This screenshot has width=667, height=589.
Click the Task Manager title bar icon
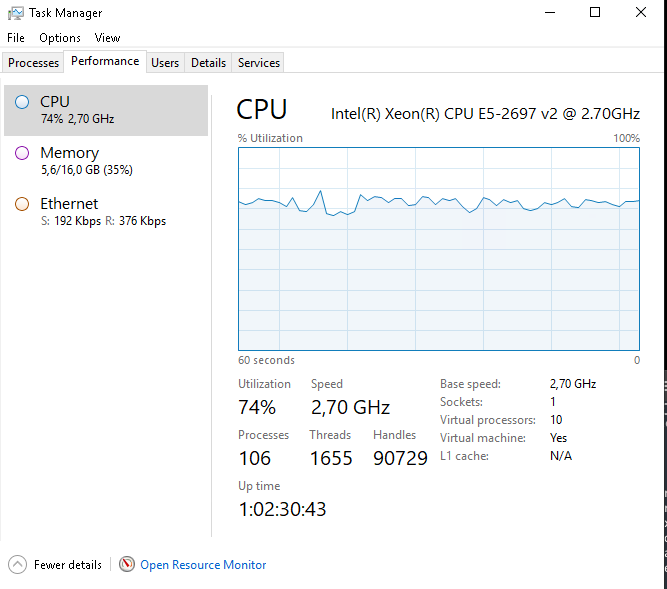tap(15, 13)
